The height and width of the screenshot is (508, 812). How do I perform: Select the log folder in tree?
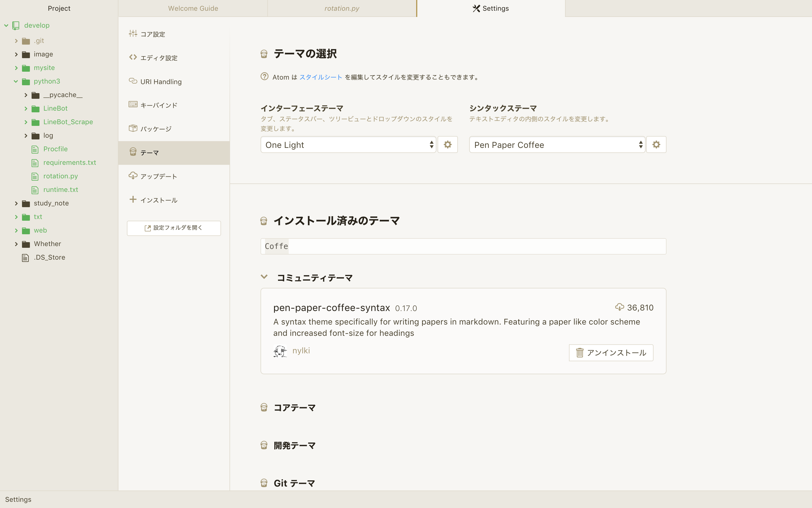48,136
